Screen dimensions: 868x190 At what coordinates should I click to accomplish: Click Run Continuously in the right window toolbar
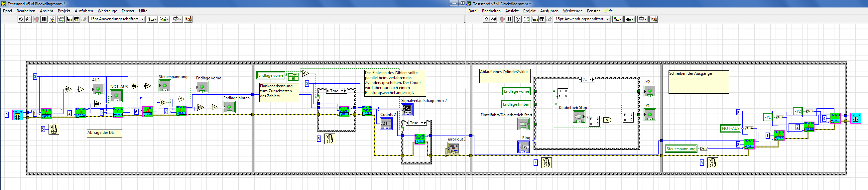click(x=494, y=19)
